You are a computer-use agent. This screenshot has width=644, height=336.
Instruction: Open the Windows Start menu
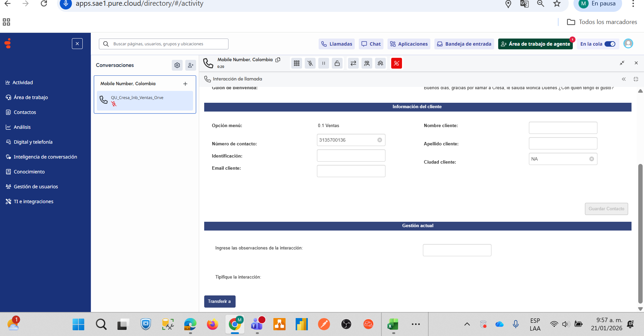click(78, 325)
